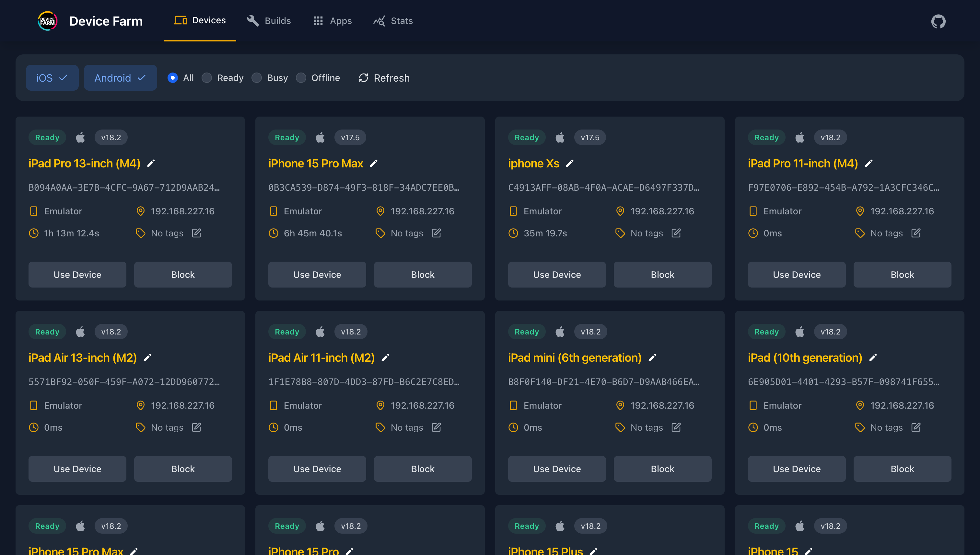Screen dimensions: 980x555
Task: Click pencil icon beside iPad Pro 13-inch (M4)
Action: [151, 164]
